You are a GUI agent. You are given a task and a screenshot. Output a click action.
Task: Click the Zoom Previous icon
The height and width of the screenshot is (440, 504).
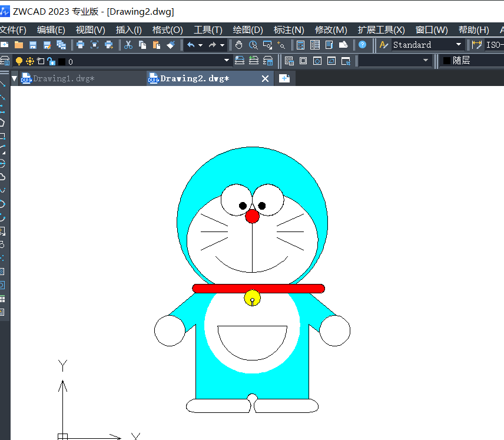tap(281, 45)
